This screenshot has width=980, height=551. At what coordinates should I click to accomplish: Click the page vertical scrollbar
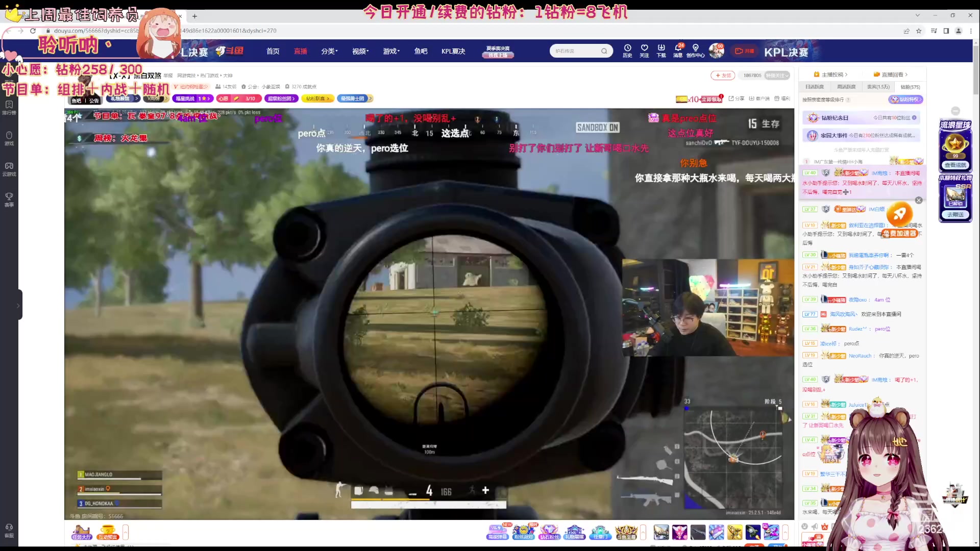point(976,71)
